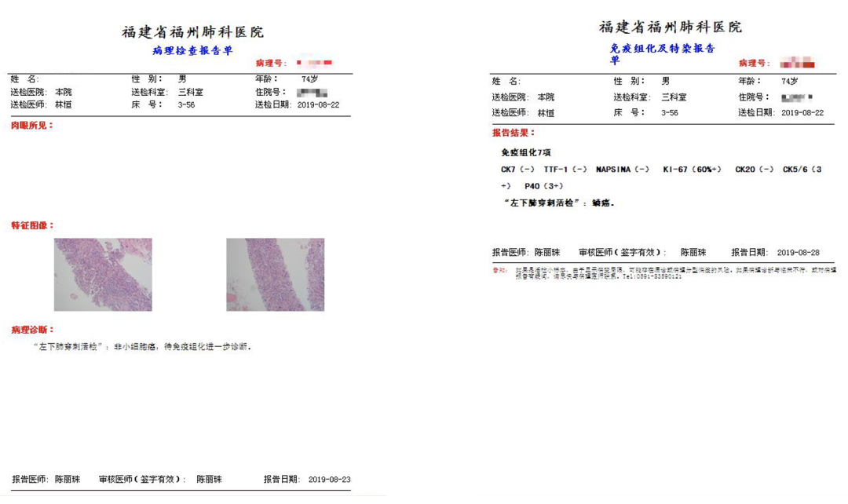Viewport: 848px width, 504px height.
Task: Click the gender value 男 on right report
Action: pyautogui.click(x=665, y=81)
